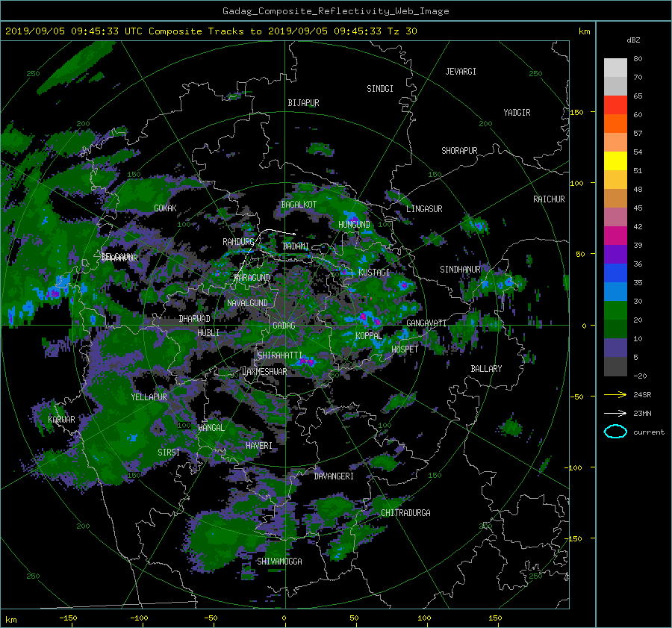
Task: Click the SINDHANUR city label
Action: pyautogui.click(x=460, y=270)
